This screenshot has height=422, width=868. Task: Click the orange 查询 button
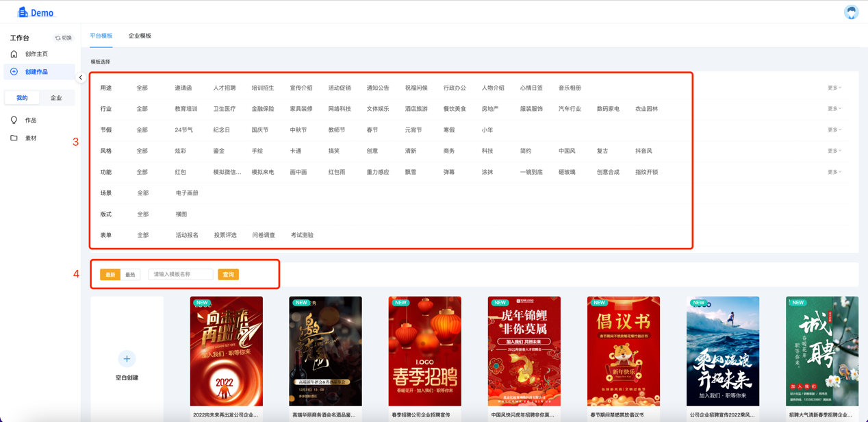(x=228, y=275)
